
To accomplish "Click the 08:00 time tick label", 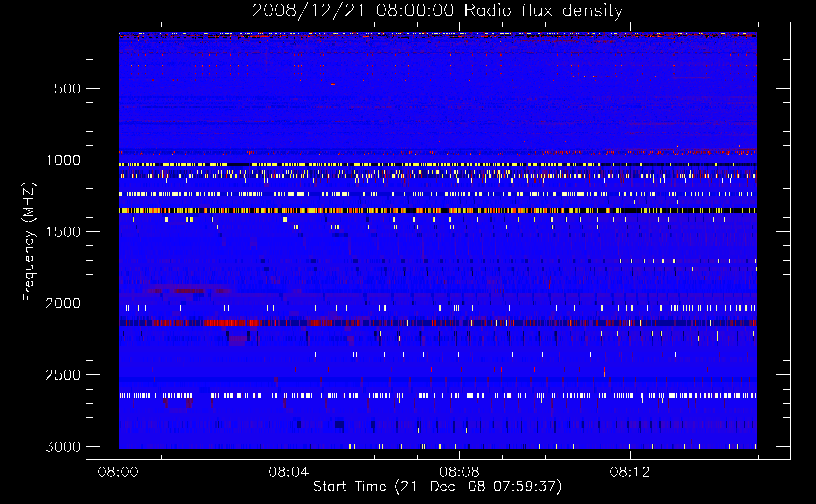I will 118,472.
